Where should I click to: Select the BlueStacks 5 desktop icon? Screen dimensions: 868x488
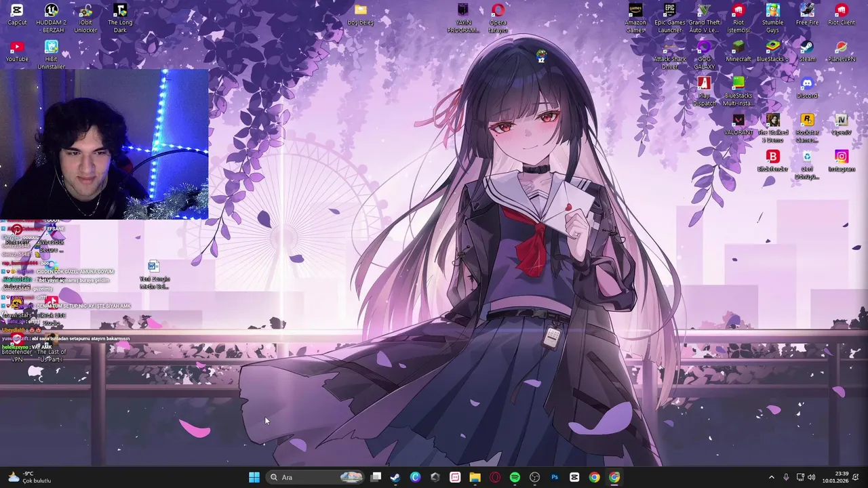(772, 52)
